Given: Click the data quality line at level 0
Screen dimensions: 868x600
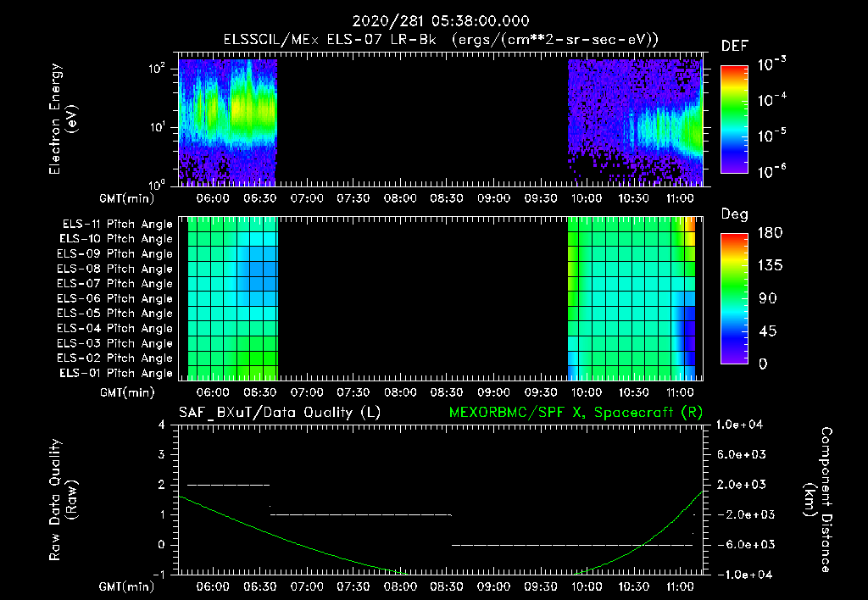Looking at the screenshot, I should pyautogui.click(x=572, y=545).
